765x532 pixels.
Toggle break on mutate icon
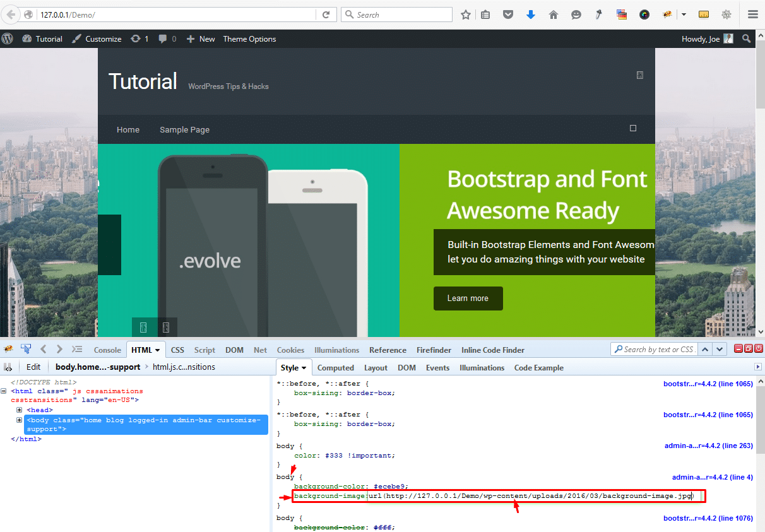point(8,367)
